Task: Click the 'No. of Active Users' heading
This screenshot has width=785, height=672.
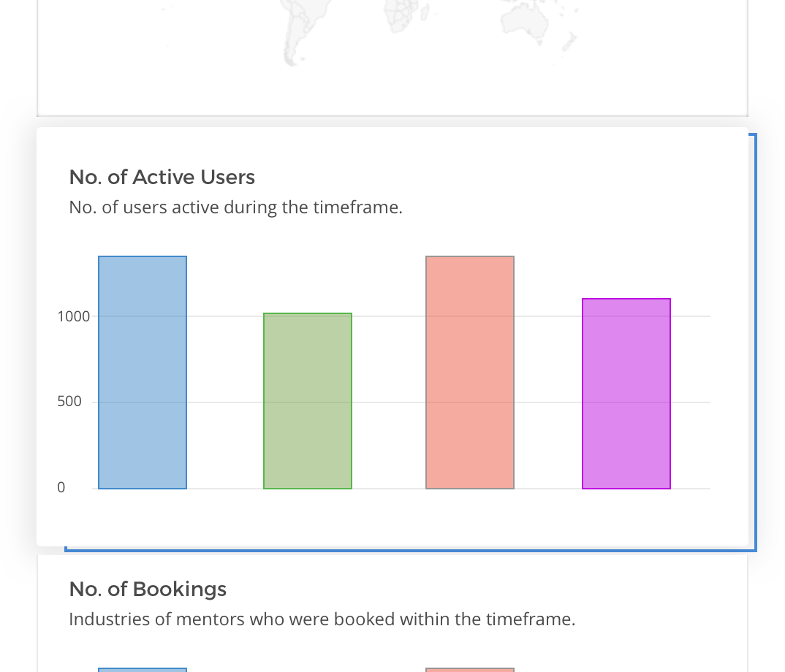Action: click(x=162, y=177)
